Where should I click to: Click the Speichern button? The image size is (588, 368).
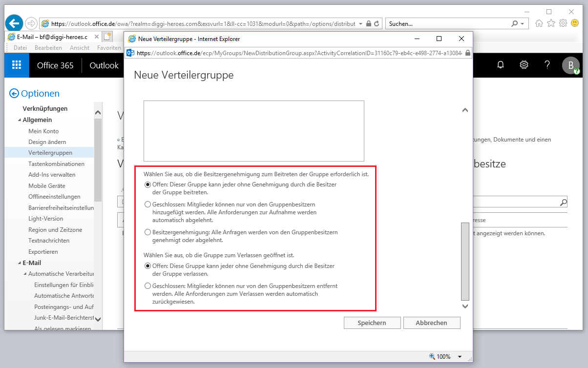tap(372, 323)
